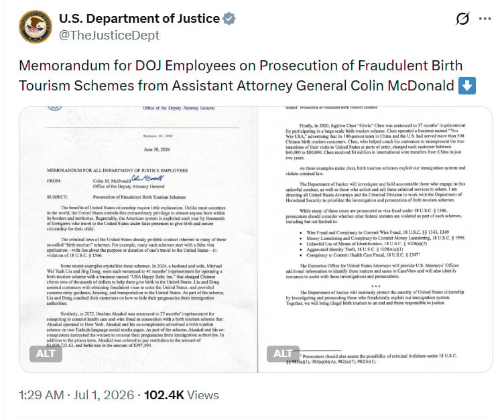Open the U.S. Department of Justice profile name

[x=139, y=19]
